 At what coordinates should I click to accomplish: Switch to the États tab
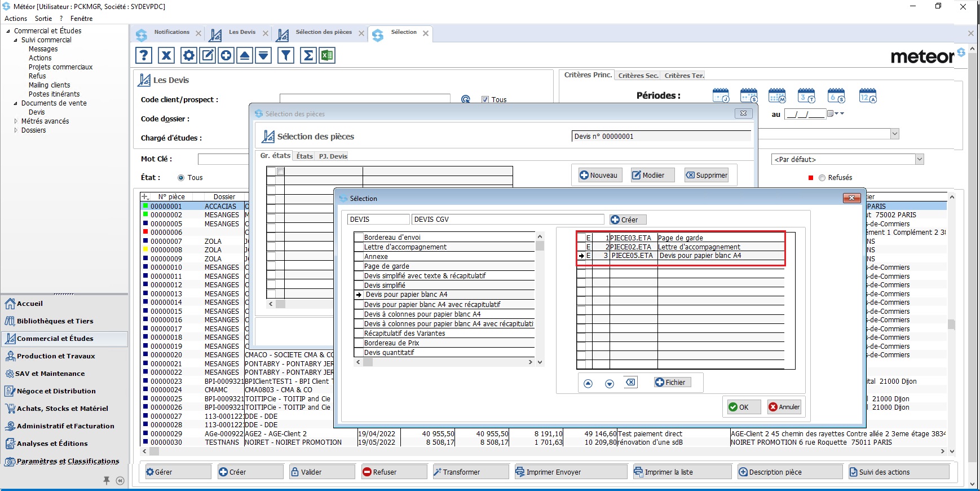coord(304,156)
